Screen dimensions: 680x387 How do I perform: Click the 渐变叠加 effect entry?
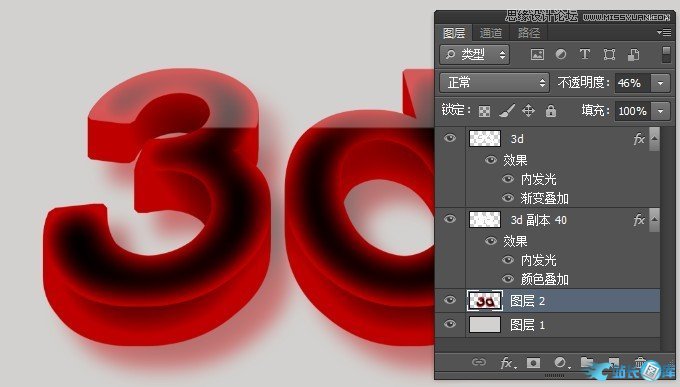click(x=545, y=199)
